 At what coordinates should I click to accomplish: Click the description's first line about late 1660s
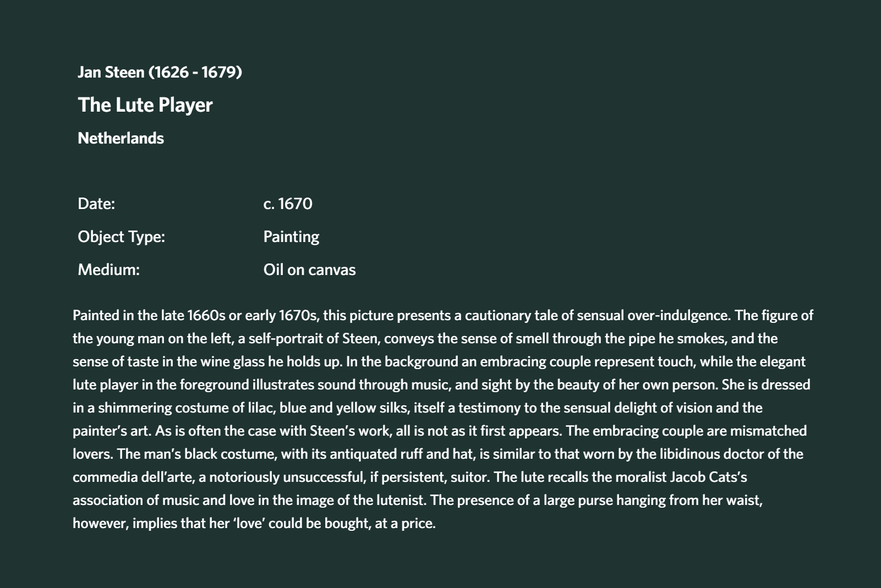[443, 315]
